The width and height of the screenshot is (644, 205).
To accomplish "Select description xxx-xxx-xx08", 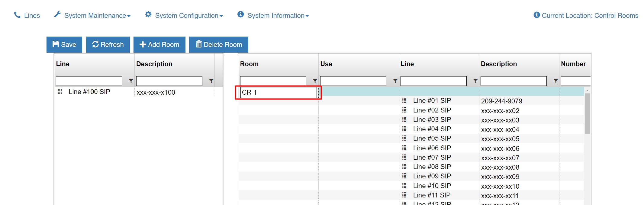I will [500, 168].
